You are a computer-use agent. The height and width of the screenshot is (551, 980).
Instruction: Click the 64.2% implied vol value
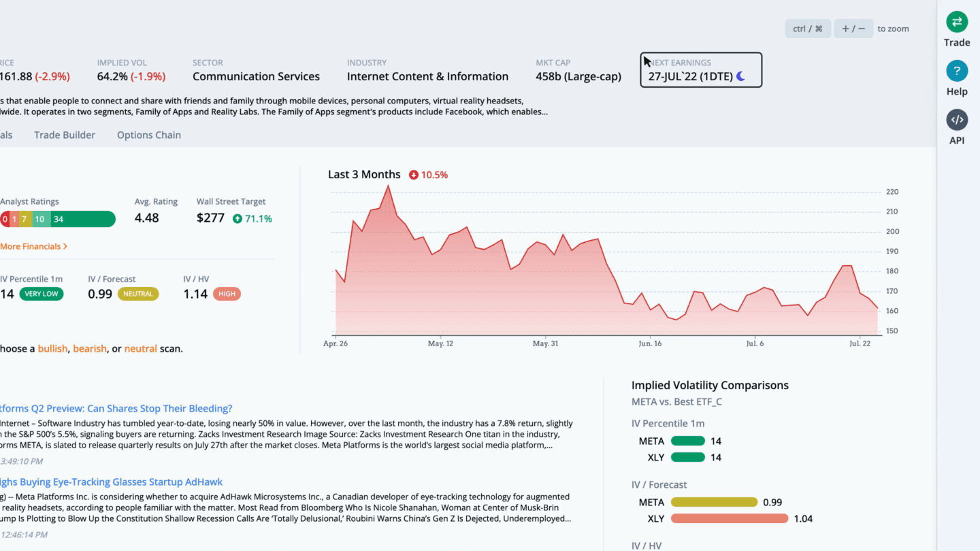[112, 76]
